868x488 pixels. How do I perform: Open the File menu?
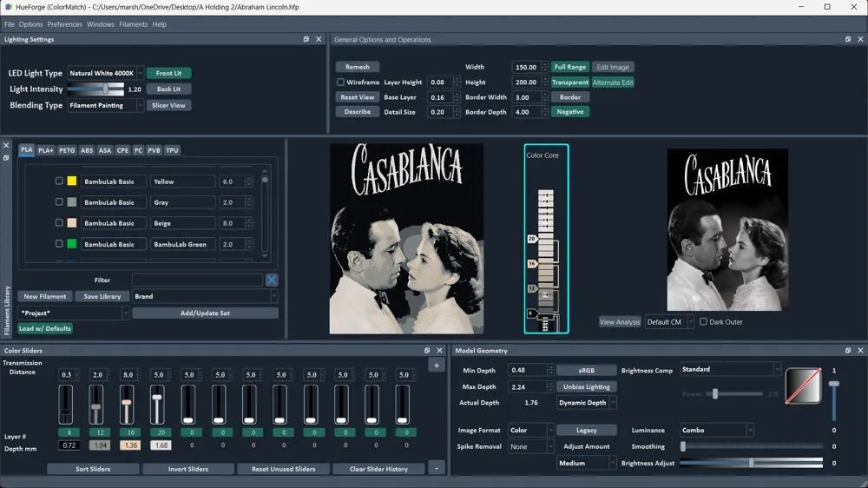click(10, 24)
